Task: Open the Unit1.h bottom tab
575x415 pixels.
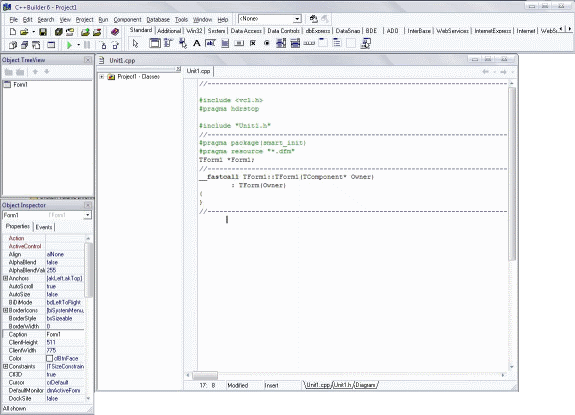Action: point(343,385)
